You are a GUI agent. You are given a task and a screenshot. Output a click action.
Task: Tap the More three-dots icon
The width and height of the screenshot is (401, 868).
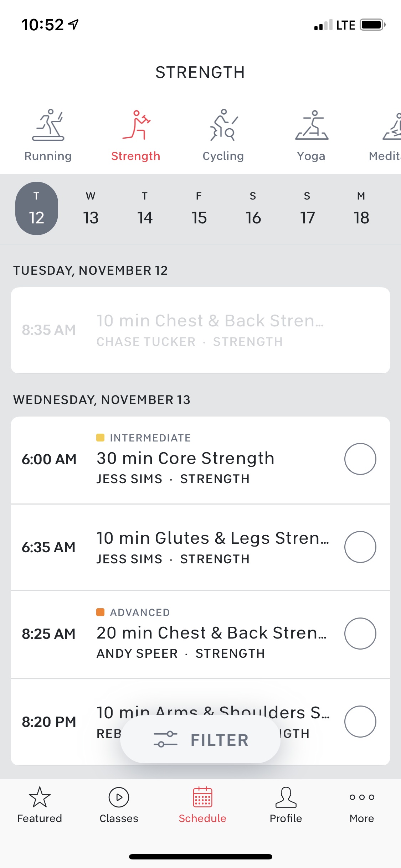click(x=362, y=797)
